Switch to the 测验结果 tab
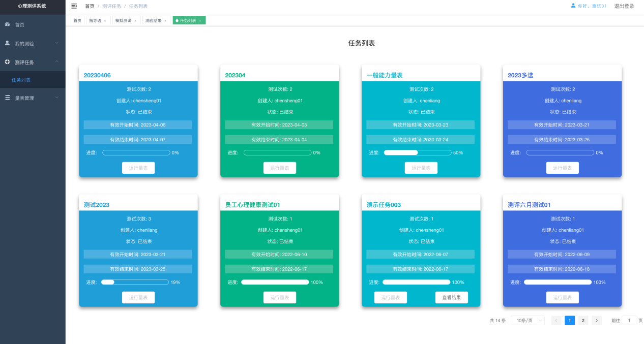644x344 pixels. click(x=153, y=21)
